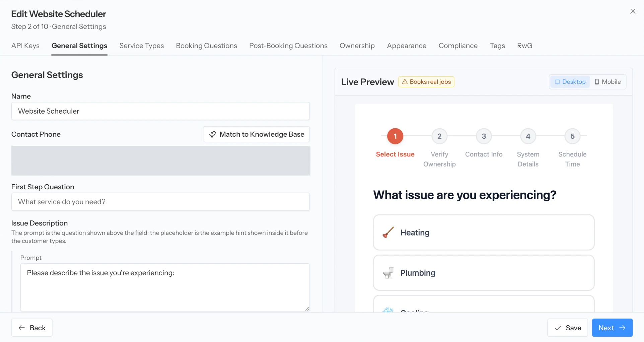
Task: Switch to Appearance tab
Action: coord(407,46)
